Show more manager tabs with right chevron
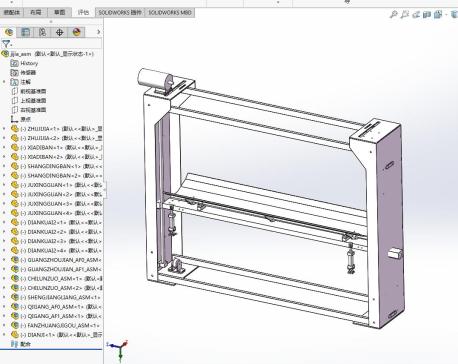 coord(98,32)
